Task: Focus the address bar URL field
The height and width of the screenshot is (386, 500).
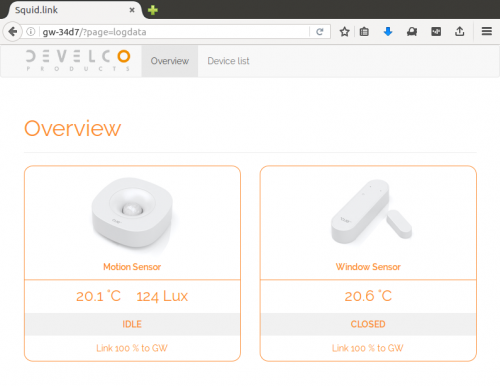Action: coord(175,32)
